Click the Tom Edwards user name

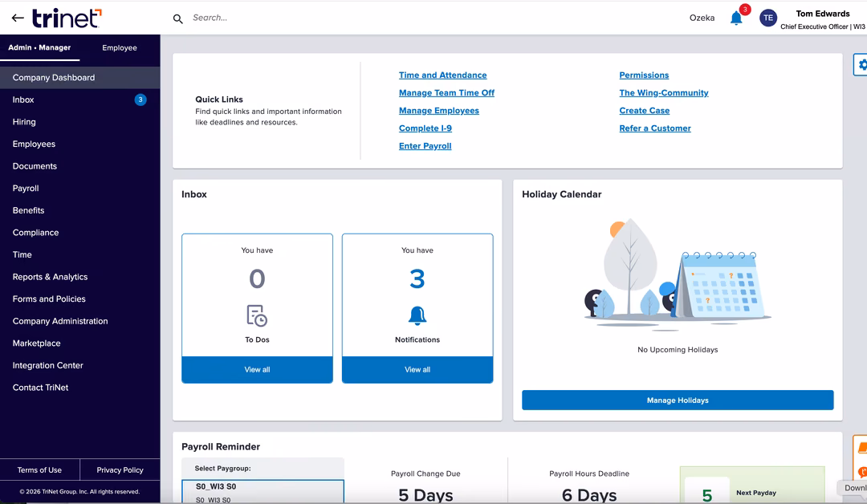[822, 14]
